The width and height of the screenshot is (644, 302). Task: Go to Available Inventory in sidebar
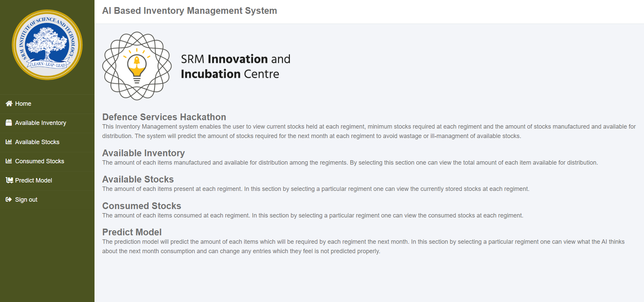coord(47,123)
